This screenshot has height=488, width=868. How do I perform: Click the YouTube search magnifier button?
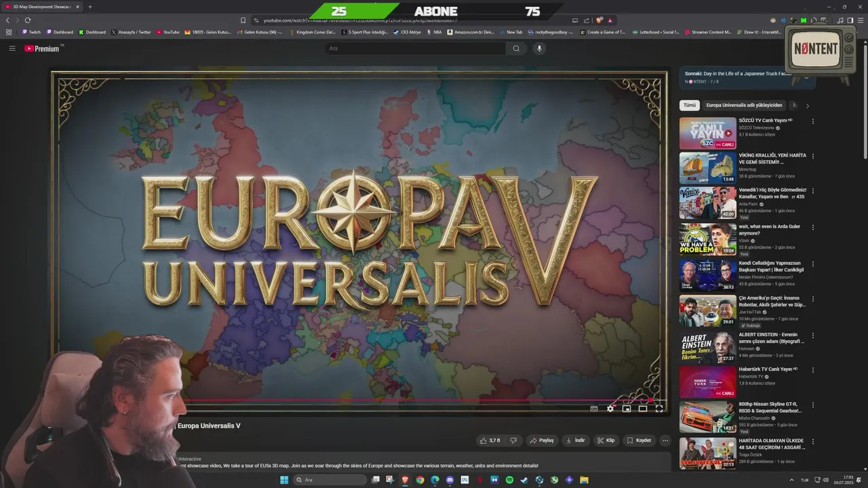516,48
